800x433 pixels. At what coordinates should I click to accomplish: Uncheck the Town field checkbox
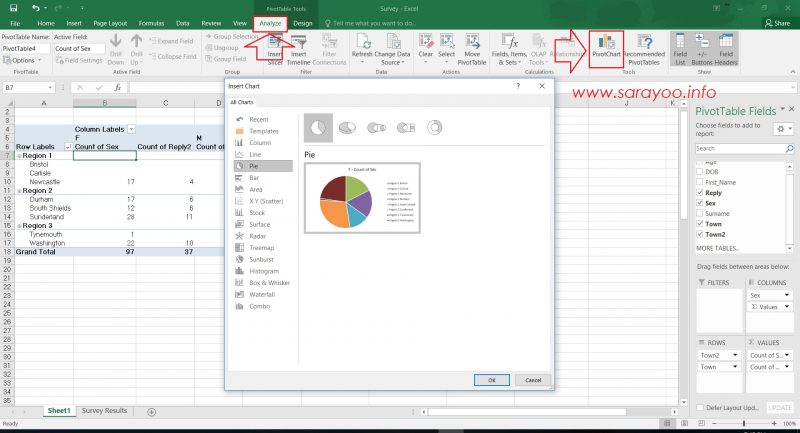click(x=700, y=224)
